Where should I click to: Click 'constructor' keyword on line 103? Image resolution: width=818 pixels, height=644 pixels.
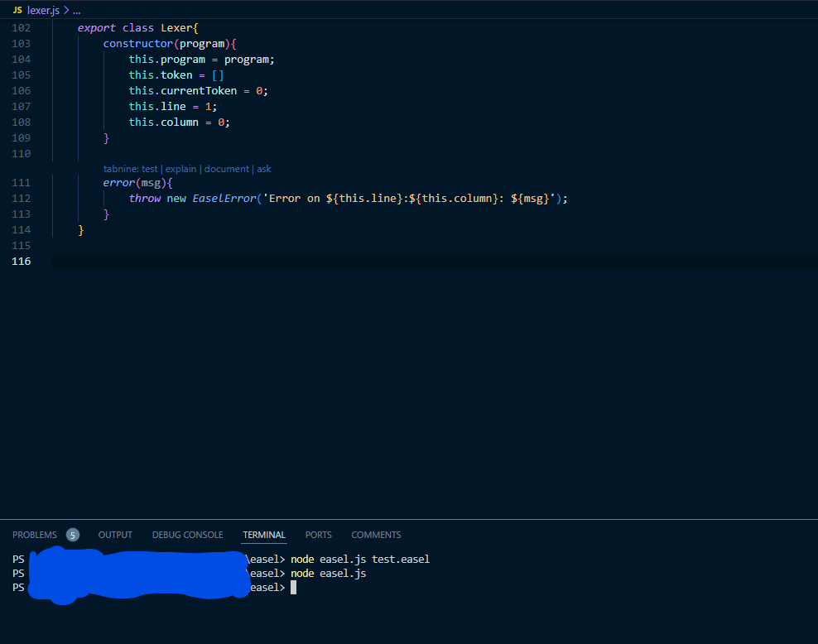click(137, 44)
